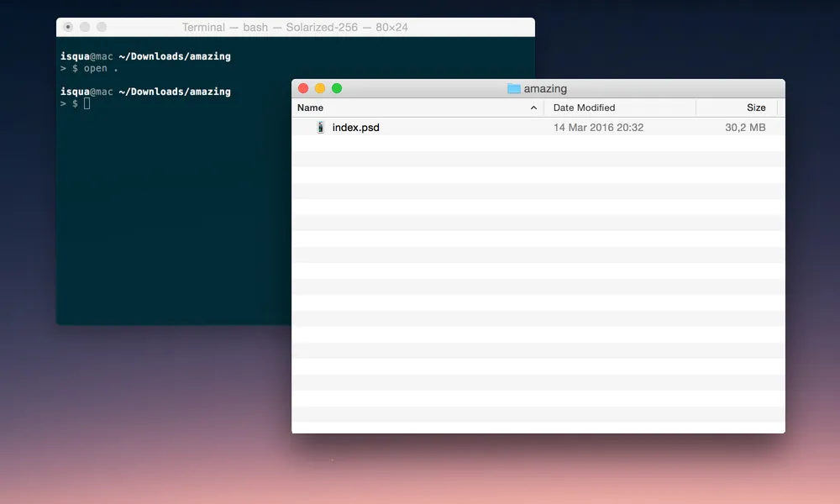This screenshot has width=840, height=504.
Task: Click the index.psd file icon
Action: point(320,127)
